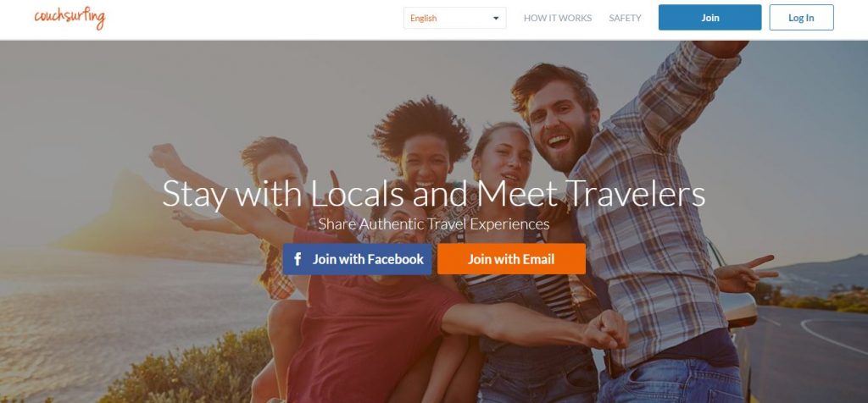
Task: Click the 'Share Authentic Travel Experiences' subtitle
Action: coord(433,224)
